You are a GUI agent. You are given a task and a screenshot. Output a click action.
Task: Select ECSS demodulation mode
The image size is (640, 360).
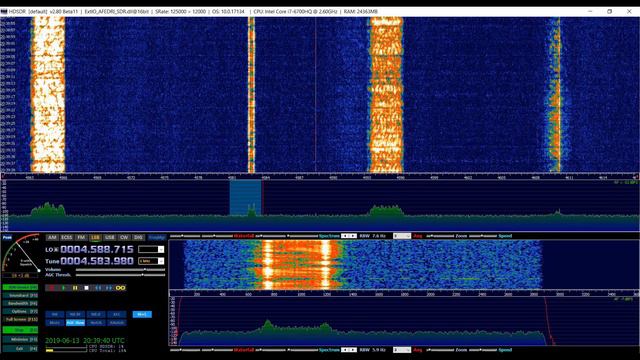(67, 237)
